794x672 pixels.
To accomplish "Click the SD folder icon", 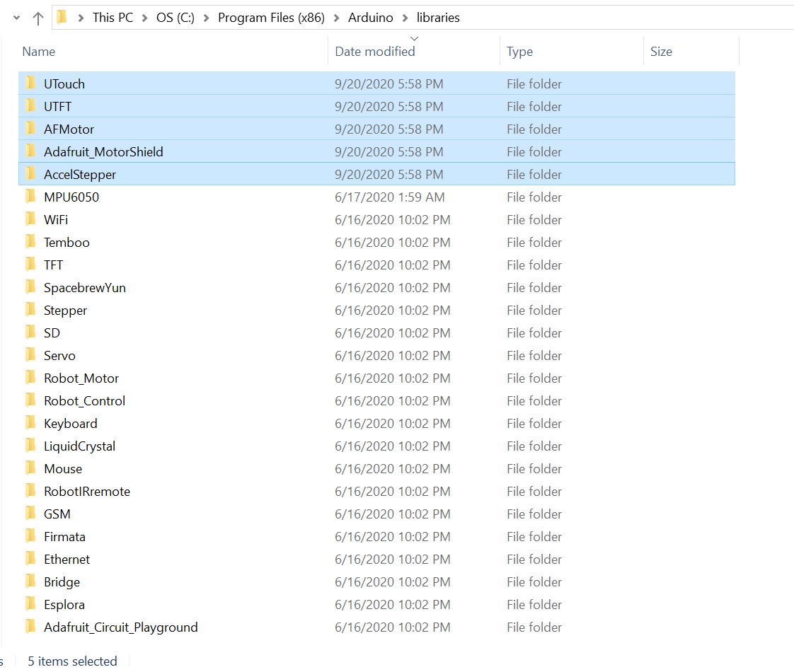I will [x=31, y=332].
